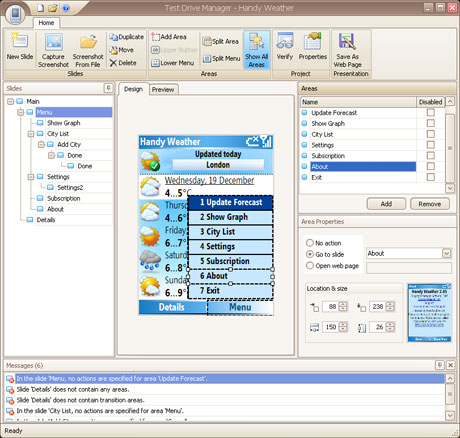Click Messages scrollbar down arrow

point(450,415)
